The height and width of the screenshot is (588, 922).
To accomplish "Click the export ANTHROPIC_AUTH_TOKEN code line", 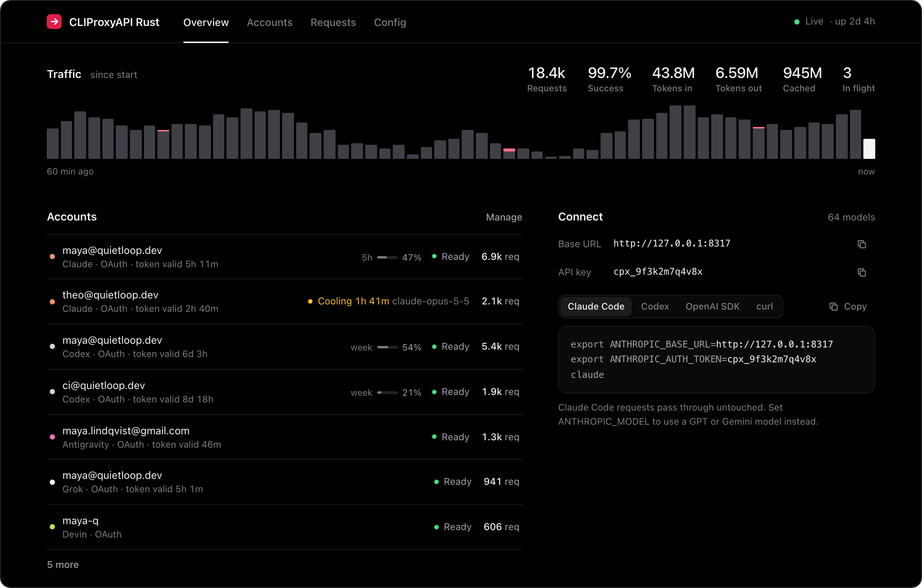I will pos(693,359).
